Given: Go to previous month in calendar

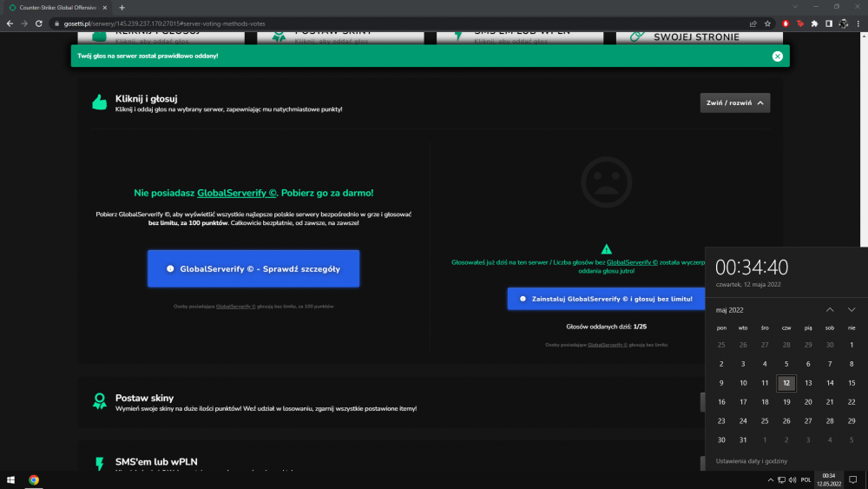Looking at the screenshot, I should point(830,309).
